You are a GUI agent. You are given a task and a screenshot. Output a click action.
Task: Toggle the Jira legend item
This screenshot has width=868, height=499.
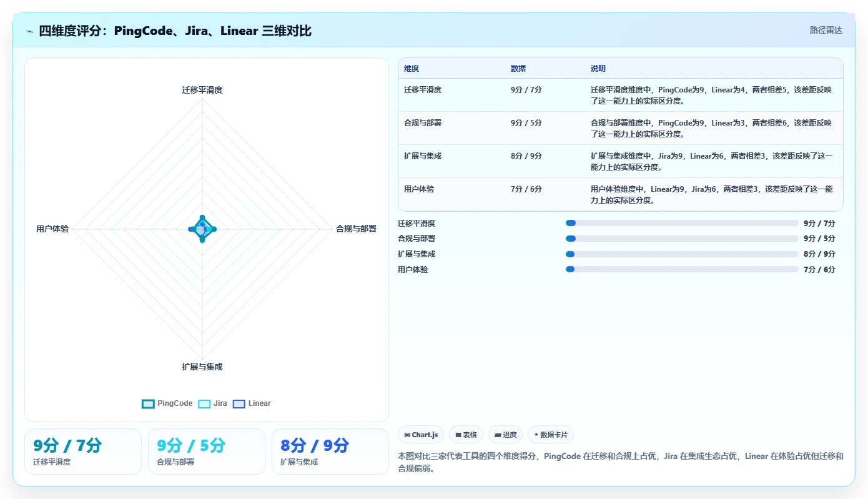pos(213,403)
